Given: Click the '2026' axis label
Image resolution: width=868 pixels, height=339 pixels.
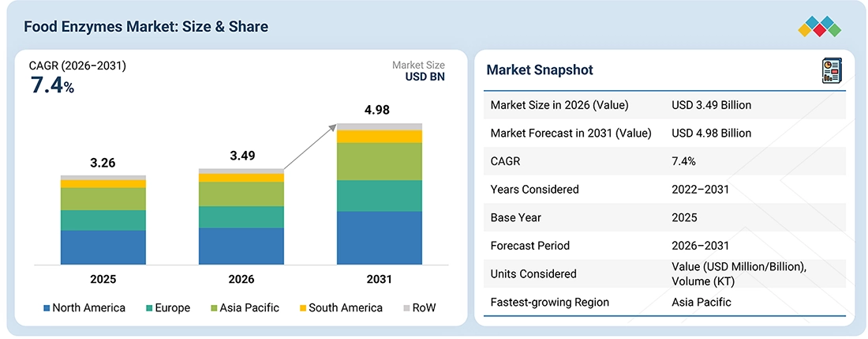Looking at the screenshot, I should (241, 279).
